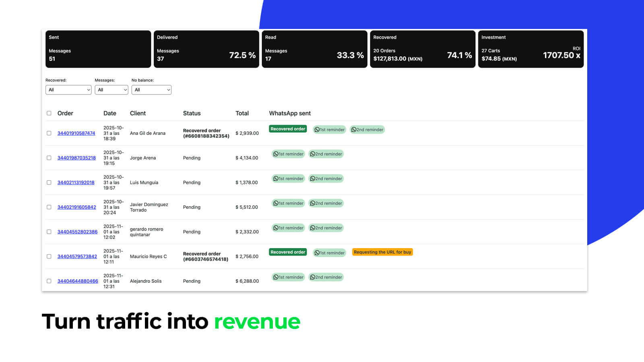The height and width of the screenshot is (362, 644).
Task: Click the Recovered summary card
Action: [x=422, y=49]
